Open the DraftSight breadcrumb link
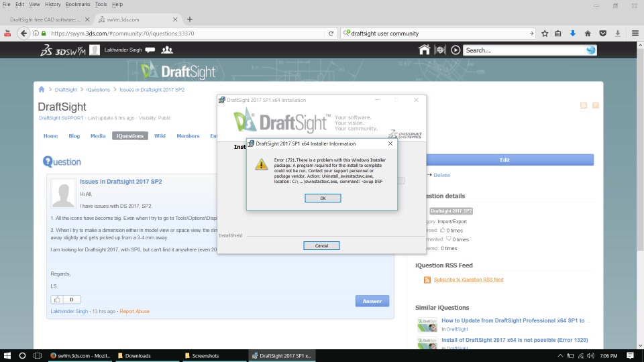Viewport: 644px width, 362px height. click(66, 90)
